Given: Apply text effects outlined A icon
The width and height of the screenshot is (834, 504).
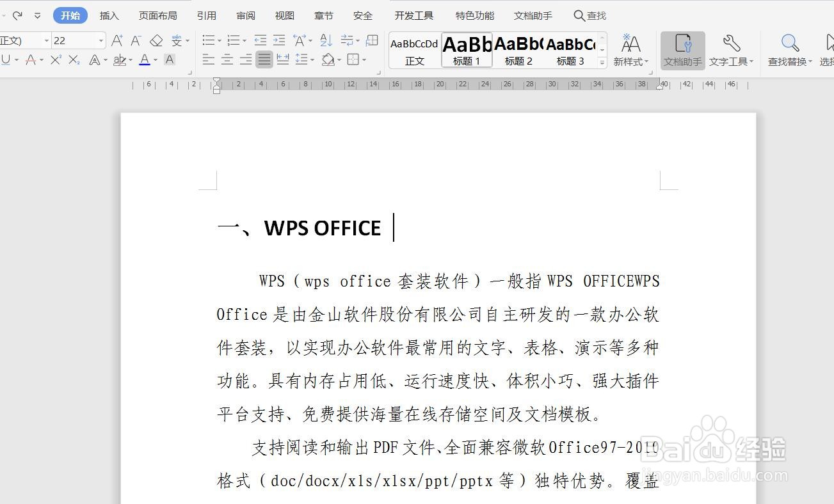Looking at the screenshot, I should (95, 60).
